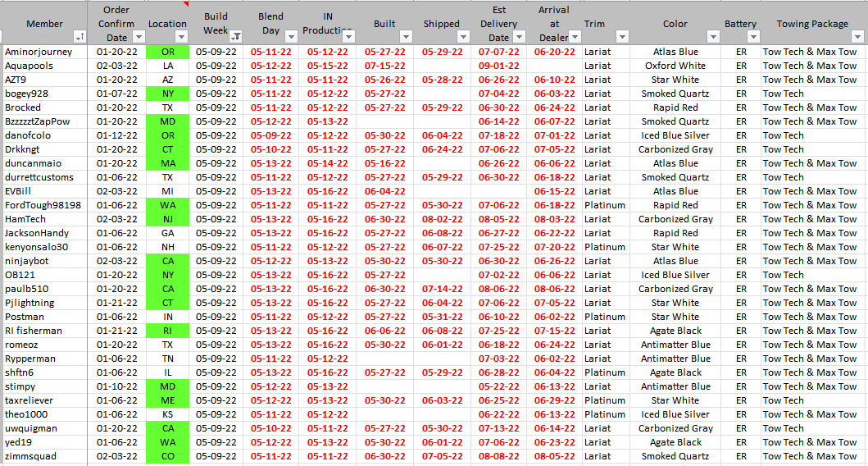Select HamTech's Shipped date 08-02-22
868x466 pixels.
coord(442,219)
